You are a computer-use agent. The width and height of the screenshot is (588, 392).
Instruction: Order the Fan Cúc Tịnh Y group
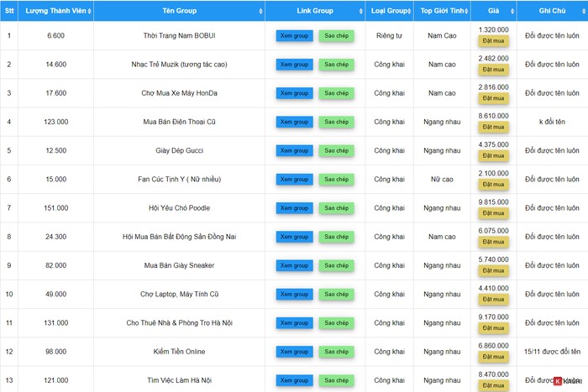point(493,185)
